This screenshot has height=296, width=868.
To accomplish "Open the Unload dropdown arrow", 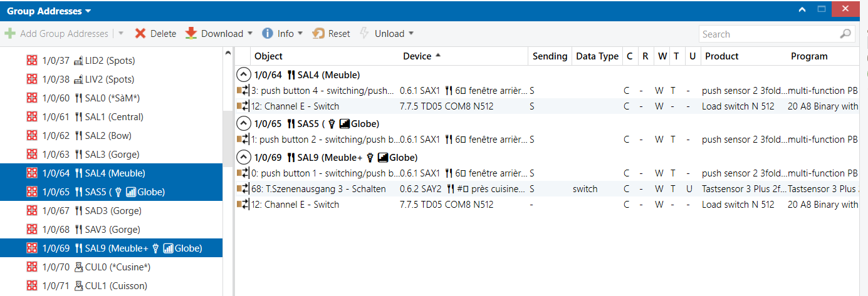I will pos(411,34).
